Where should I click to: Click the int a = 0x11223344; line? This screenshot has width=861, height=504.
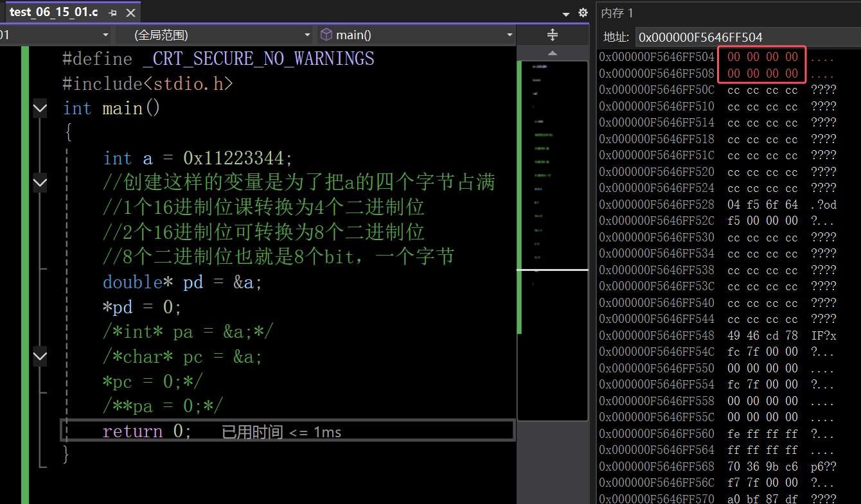[x=198, y=158]
